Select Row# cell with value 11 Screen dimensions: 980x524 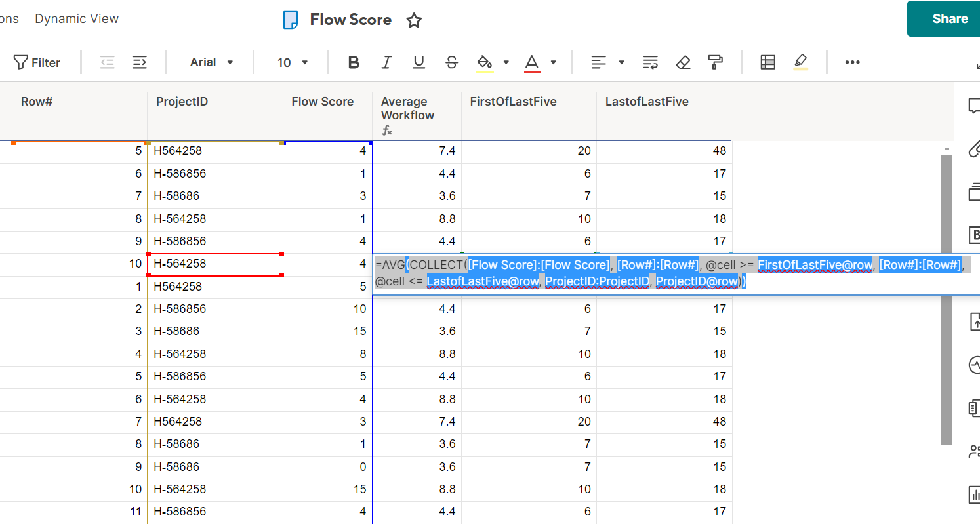(79, 512)
